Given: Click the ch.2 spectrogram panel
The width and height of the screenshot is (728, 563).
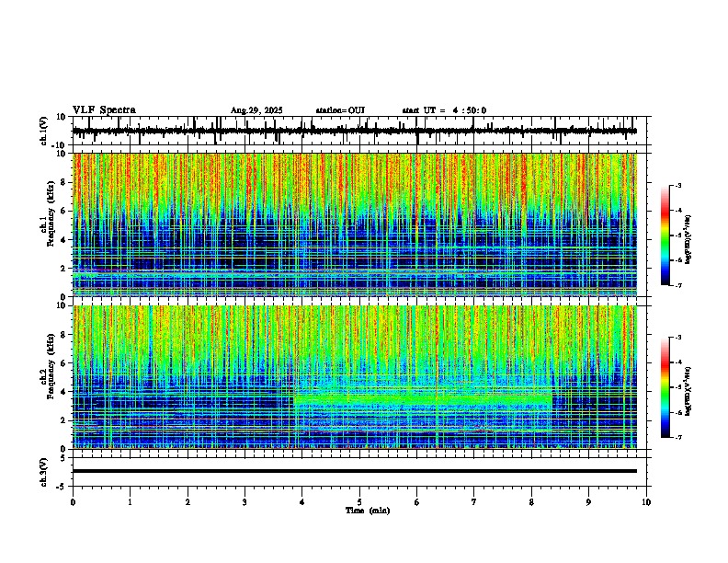Looking at the screenshot, I should click(x=355, y=377).
